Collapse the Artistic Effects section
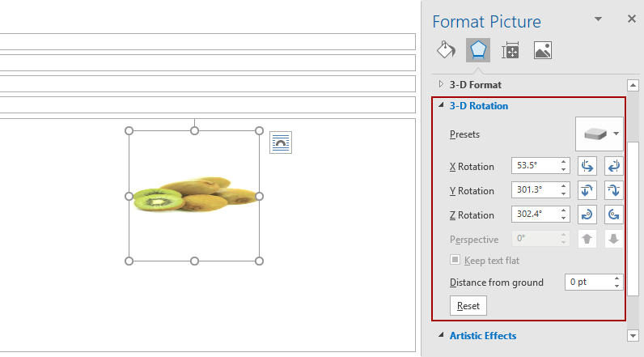This screenshot has width=644, height=357. tap(441, 335)
